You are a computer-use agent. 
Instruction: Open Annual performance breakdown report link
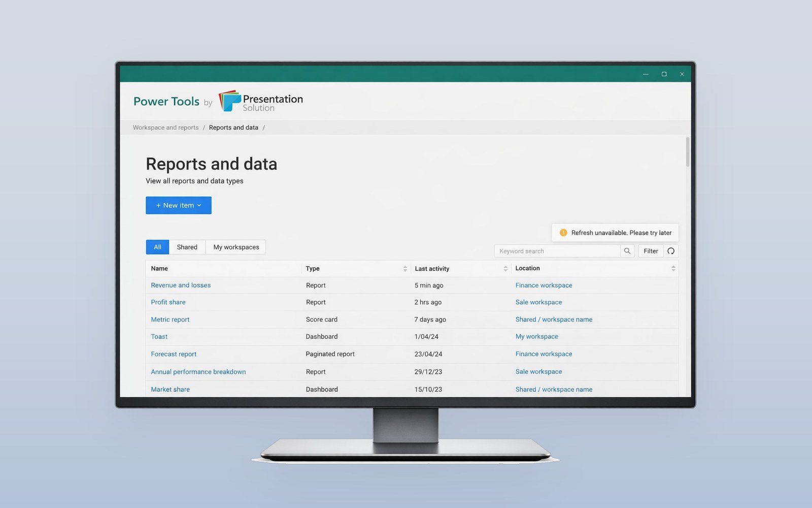click(198, 372)
